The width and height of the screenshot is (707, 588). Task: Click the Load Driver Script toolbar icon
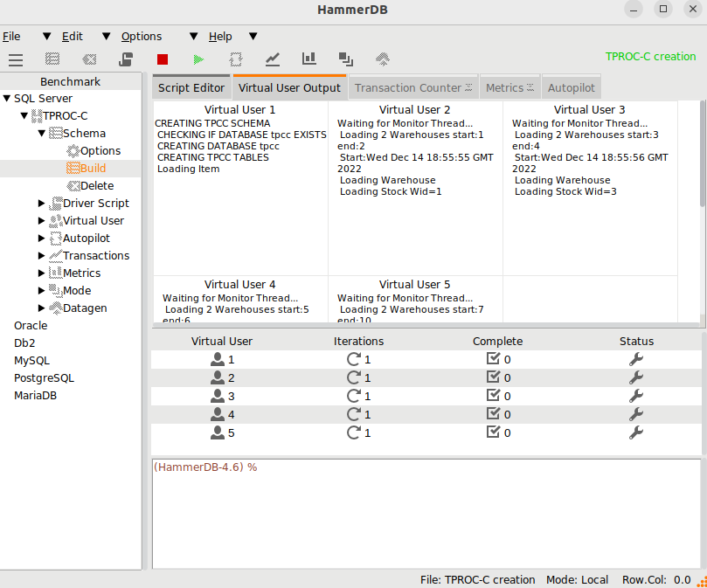(126, 59)
